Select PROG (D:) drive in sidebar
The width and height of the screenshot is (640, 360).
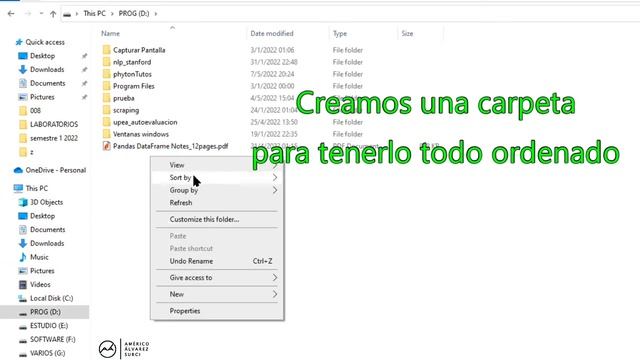click(44, 312)
